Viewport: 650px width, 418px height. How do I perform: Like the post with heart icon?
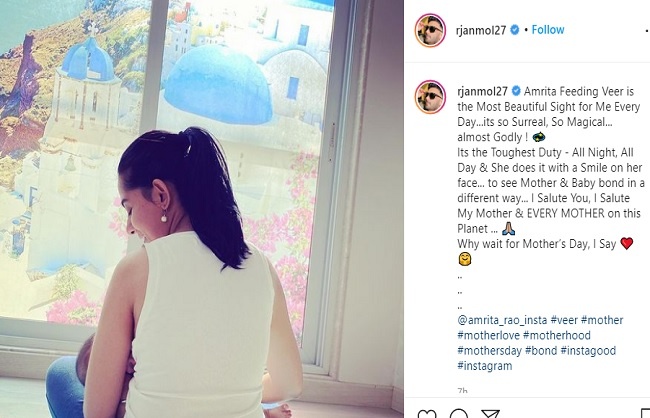427,414
